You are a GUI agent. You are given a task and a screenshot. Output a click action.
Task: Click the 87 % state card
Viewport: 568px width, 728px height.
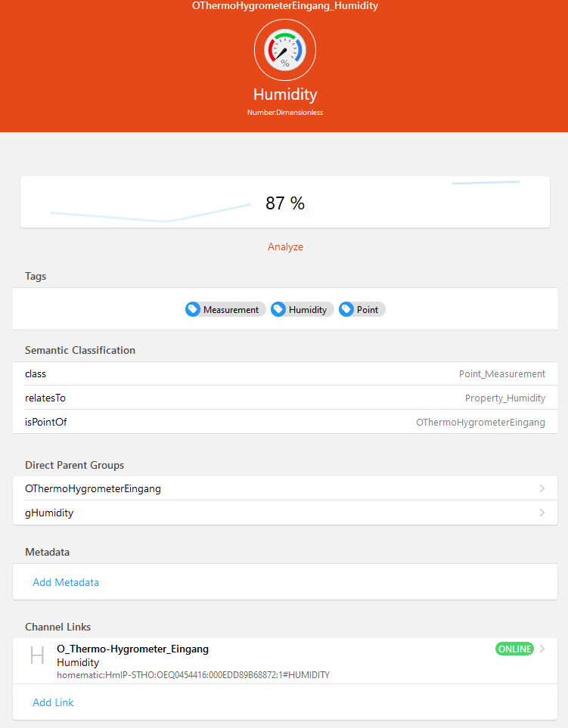[285, 202]
